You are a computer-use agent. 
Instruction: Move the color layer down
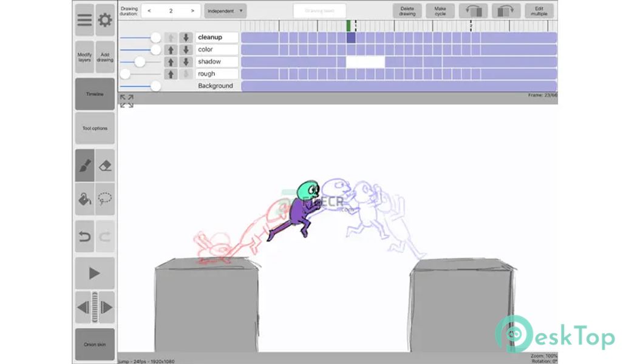pyautogui.click(x=186, y=50)
